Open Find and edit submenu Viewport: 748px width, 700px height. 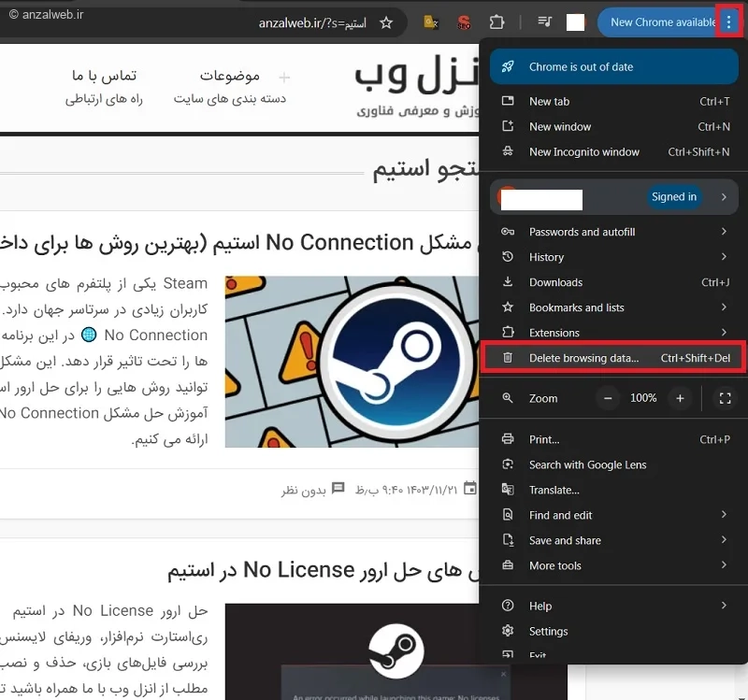tap(614, 515)
